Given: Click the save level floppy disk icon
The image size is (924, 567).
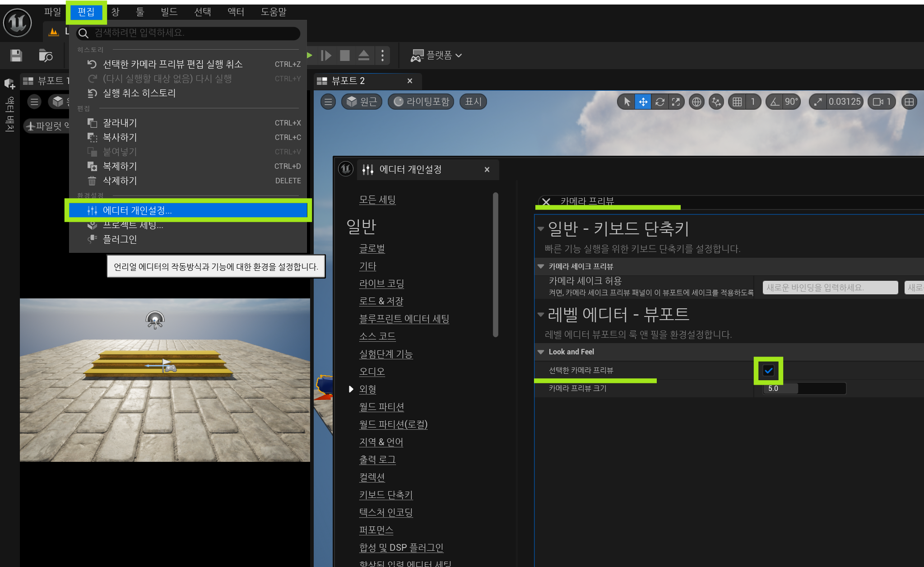Looking at the screenshot, I should tap(16, 56).
